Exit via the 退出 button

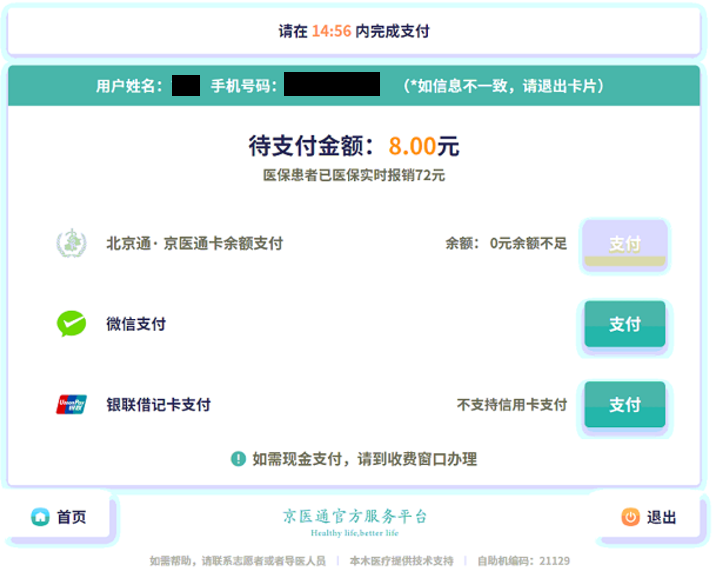pyautogui.click(x=649, y=517)
